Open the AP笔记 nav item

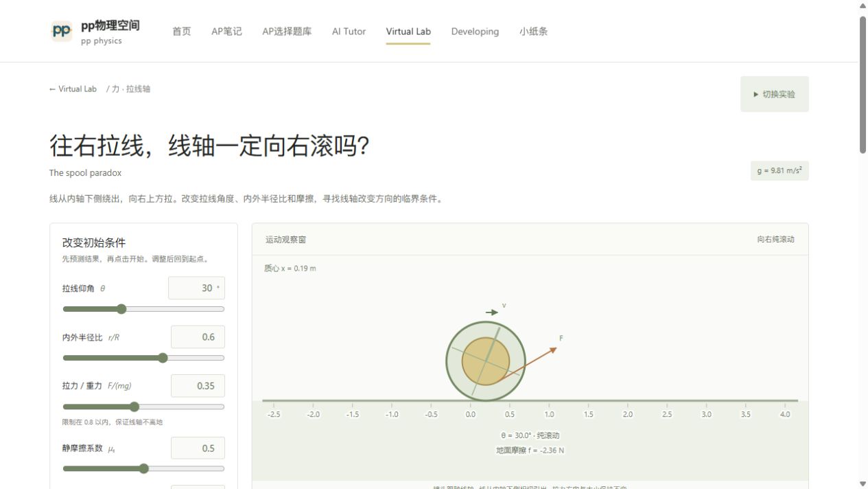click(x=226, y=32)
